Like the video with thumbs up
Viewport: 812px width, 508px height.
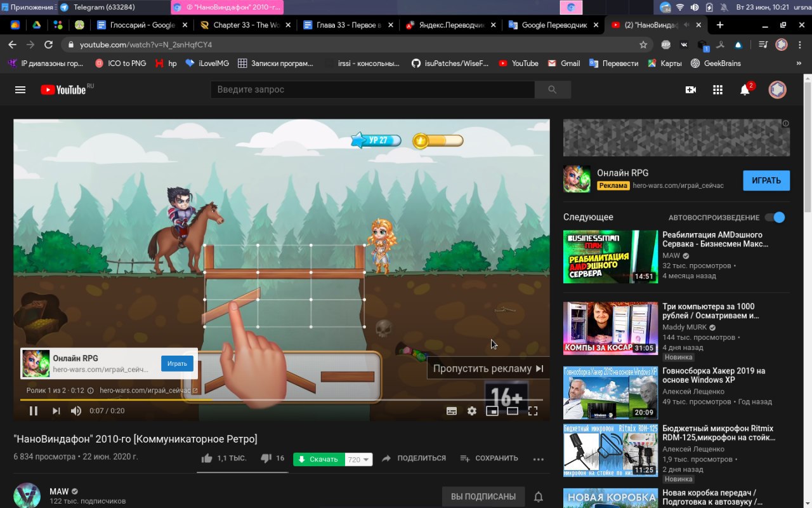click(x=207, y=458)
